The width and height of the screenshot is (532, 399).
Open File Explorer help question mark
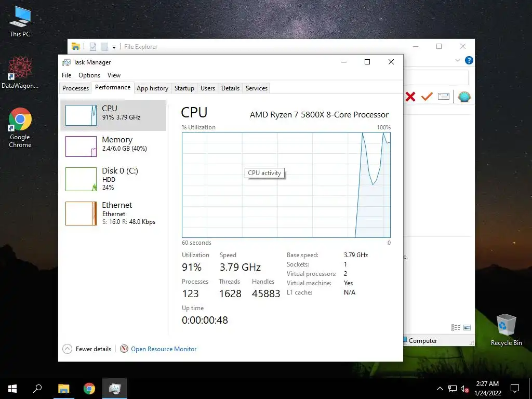[x=469, y=60]
